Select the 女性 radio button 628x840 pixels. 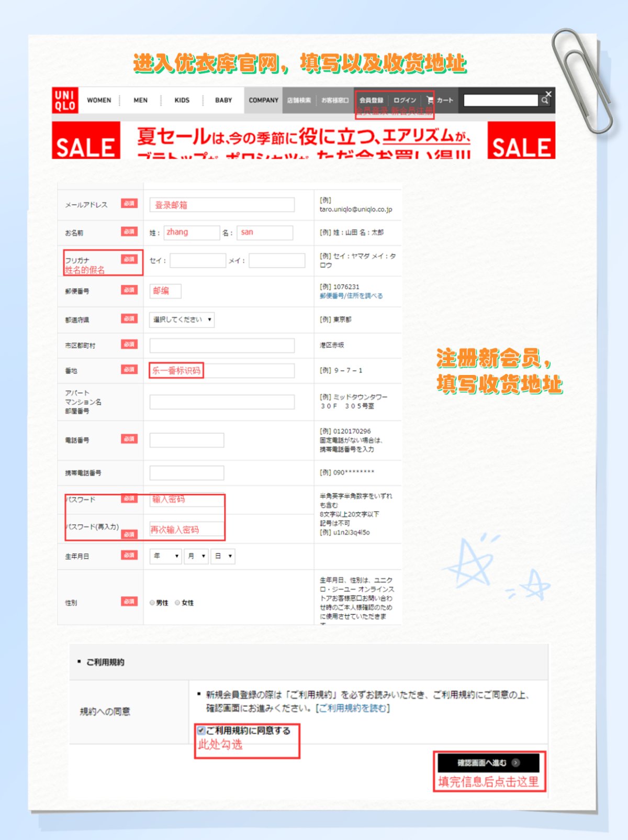(x=177, y=603)
